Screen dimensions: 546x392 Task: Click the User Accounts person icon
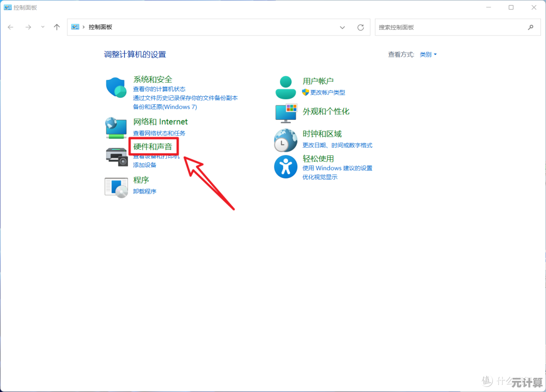click(286, 87)
